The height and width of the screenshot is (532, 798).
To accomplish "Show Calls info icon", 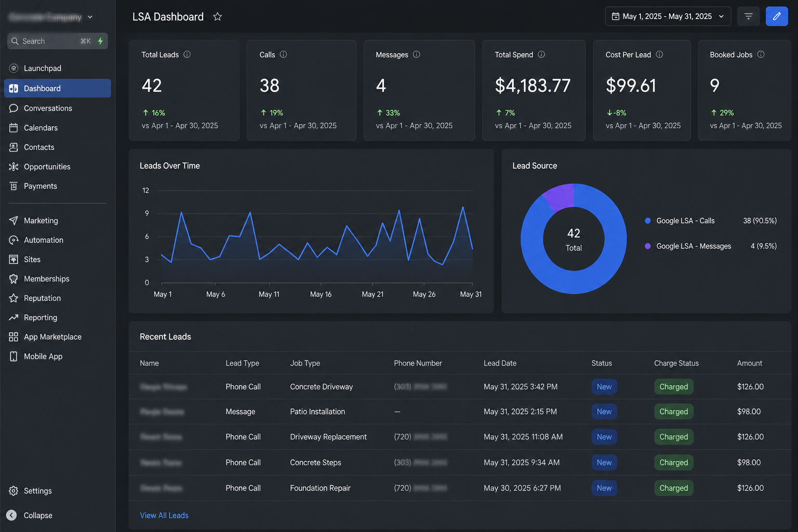I will (x=283, y=55).
